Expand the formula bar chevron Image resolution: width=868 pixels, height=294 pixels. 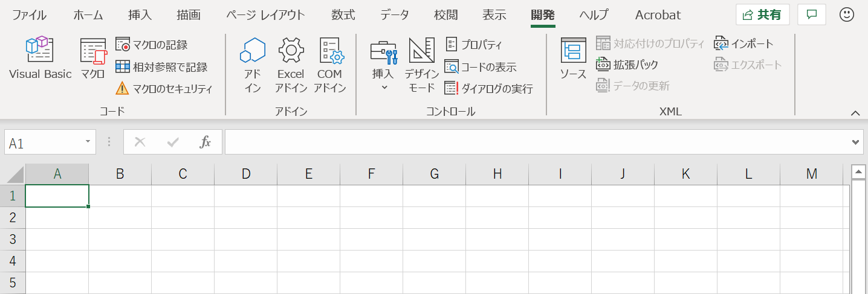pyautogui.click(x=855, y=142)
